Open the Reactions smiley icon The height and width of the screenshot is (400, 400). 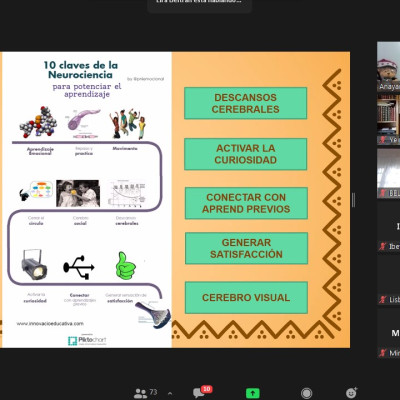point(351,393)
